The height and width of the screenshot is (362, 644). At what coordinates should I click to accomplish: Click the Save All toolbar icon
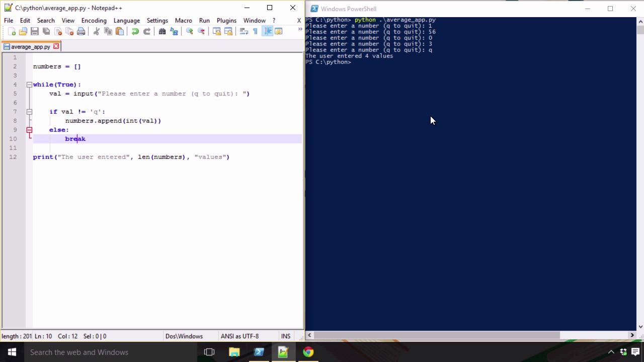coord(46,31)
